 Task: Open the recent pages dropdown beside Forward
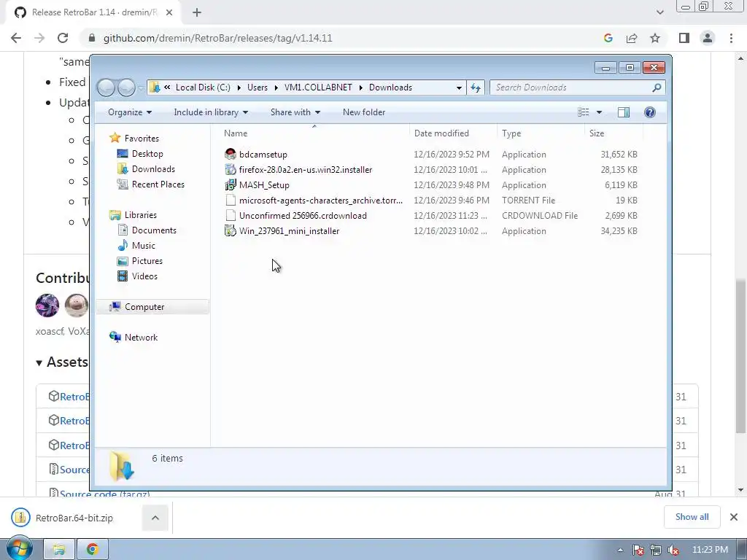(x=141, y=88)
